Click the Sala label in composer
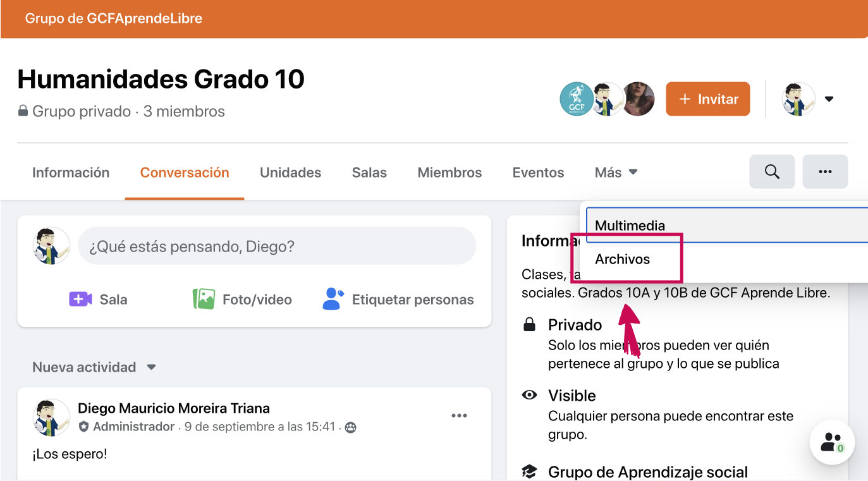The image size is (868, 481). [x=113, y=300]
